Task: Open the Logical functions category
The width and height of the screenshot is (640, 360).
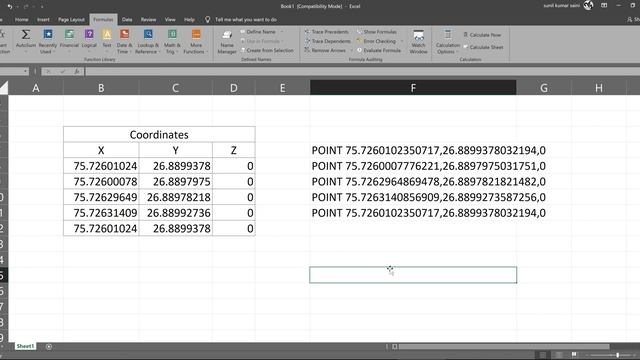Action: [x=89, y=41]
